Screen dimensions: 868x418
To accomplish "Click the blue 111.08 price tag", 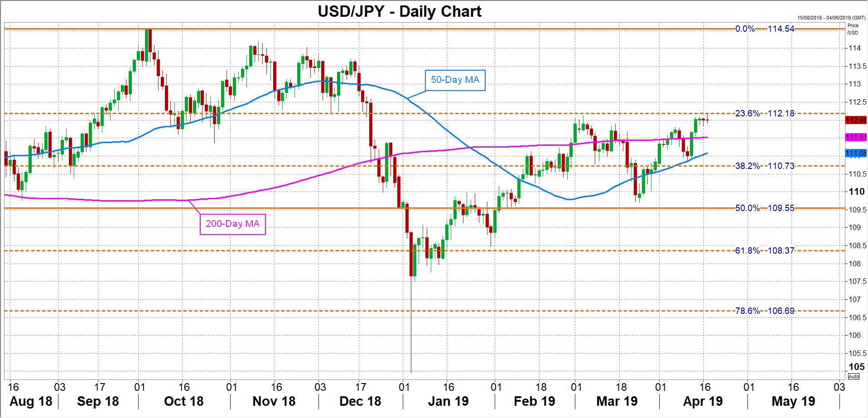I will pos(856,153).
